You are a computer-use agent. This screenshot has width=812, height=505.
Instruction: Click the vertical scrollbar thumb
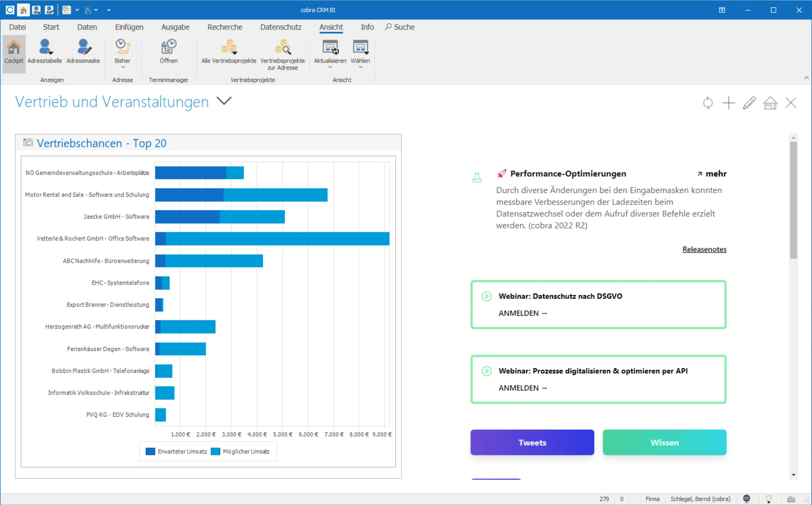coord(794,200)
